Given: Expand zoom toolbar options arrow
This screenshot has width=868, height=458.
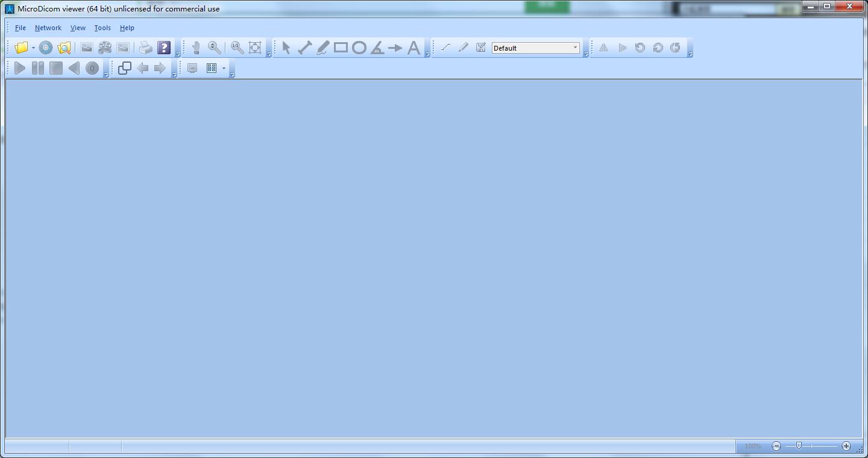Looking at the screenshot, I should [x=269, y=54].
